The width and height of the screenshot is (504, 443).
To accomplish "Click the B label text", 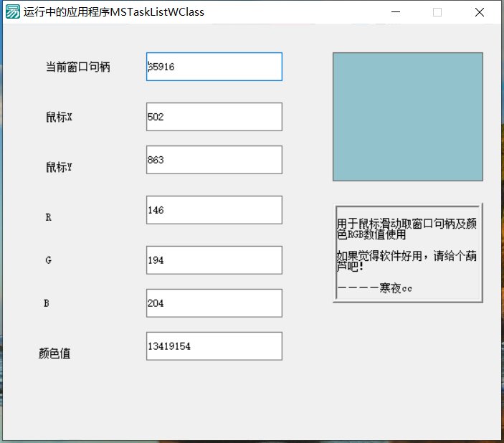I will [47, 303].
